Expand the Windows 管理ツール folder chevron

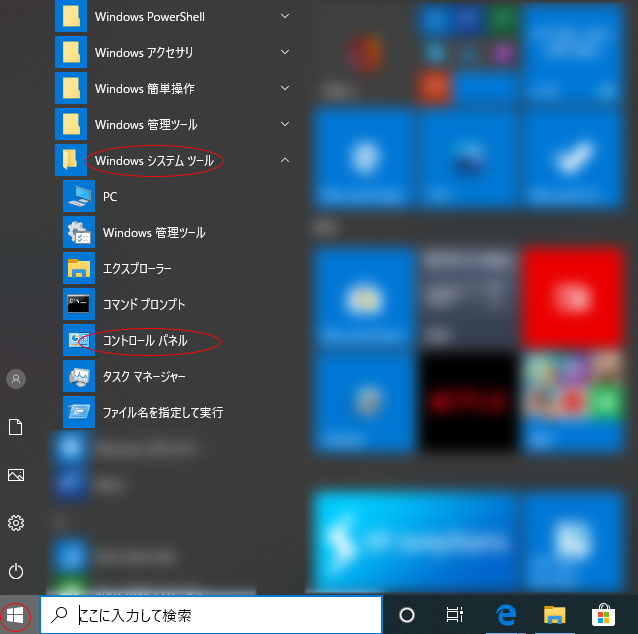click(x=285, y=124)
